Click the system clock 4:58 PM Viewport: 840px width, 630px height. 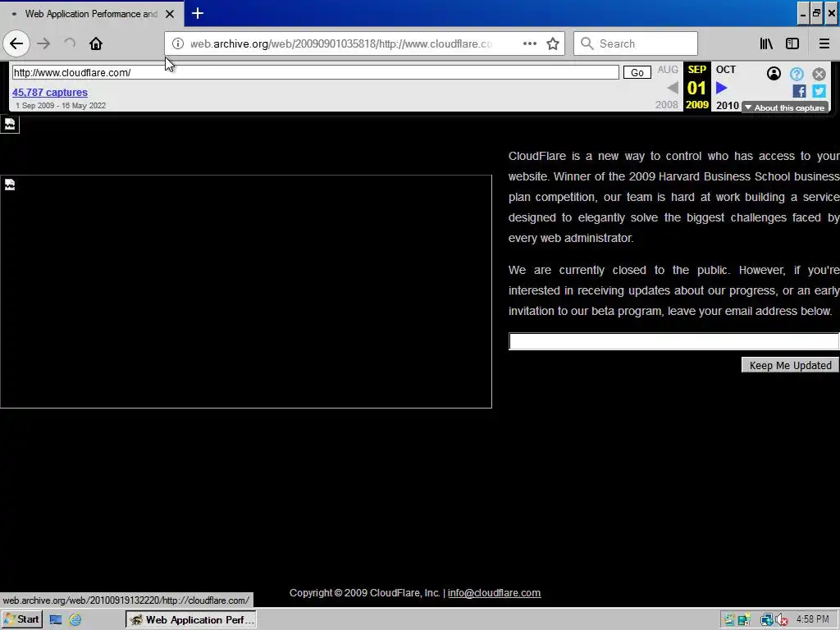pyautogui.click(x=812, y=619)
